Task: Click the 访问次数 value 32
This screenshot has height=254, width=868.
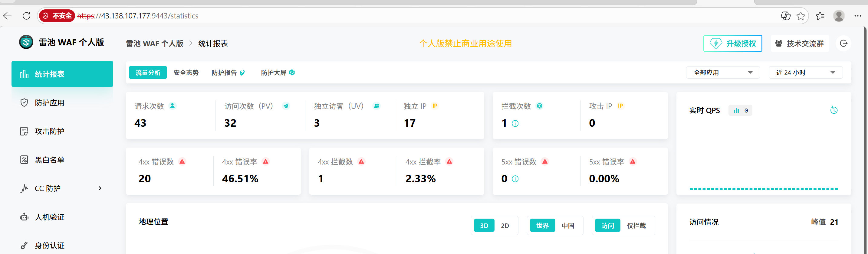Action: coord(230,123)
